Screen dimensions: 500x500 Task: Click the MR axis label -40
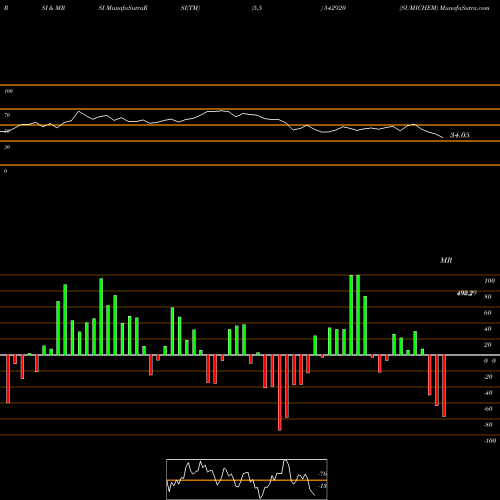point(488,393)
